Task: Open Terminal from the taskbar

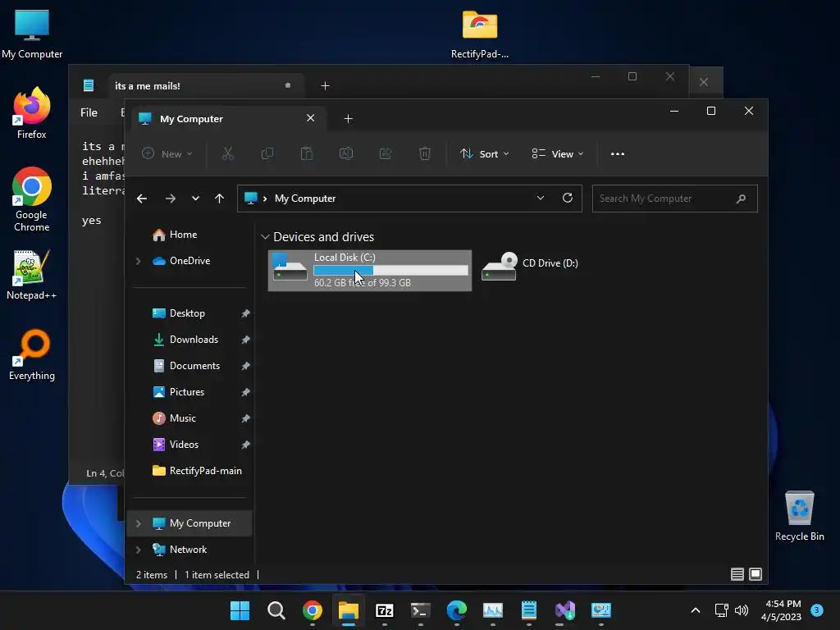Action: click(421, 610)
